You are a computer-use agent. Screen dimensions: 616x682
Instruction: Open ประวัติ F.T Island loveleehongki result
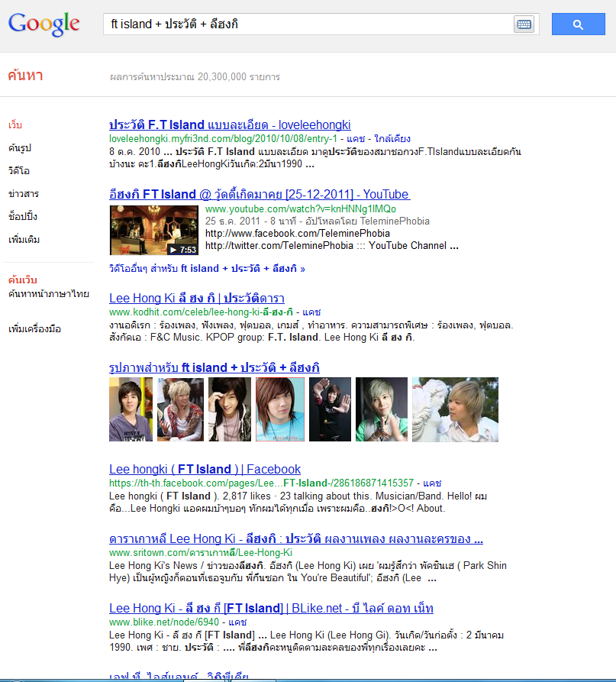230,124
